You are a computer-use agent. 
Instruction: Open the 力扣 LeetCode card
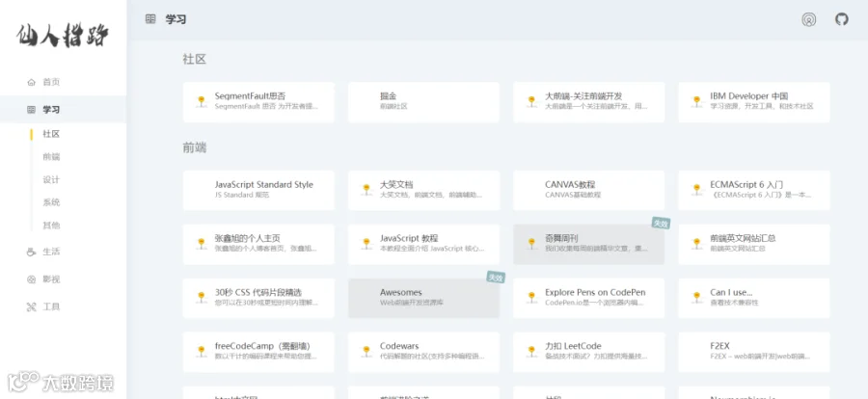coord(588,352)
